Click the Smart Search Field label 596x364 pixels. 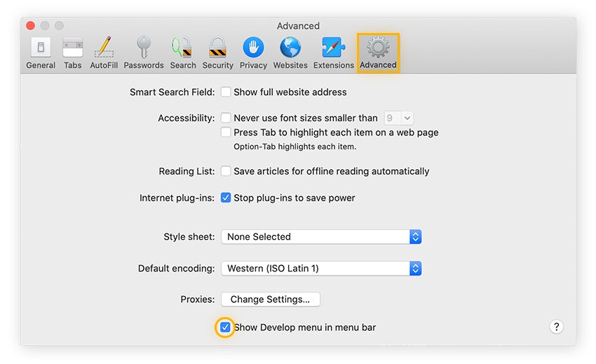point(172,92)
